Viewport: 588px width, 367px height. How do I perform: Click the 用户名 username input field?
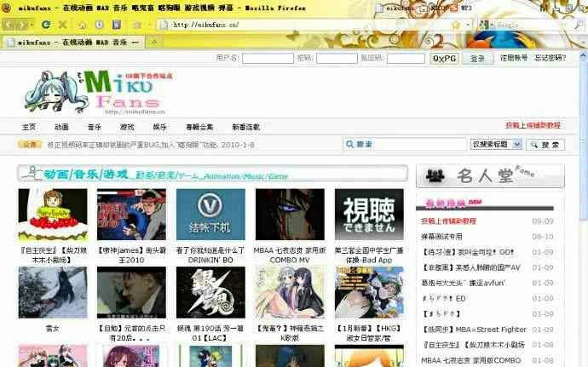(268, 59)
